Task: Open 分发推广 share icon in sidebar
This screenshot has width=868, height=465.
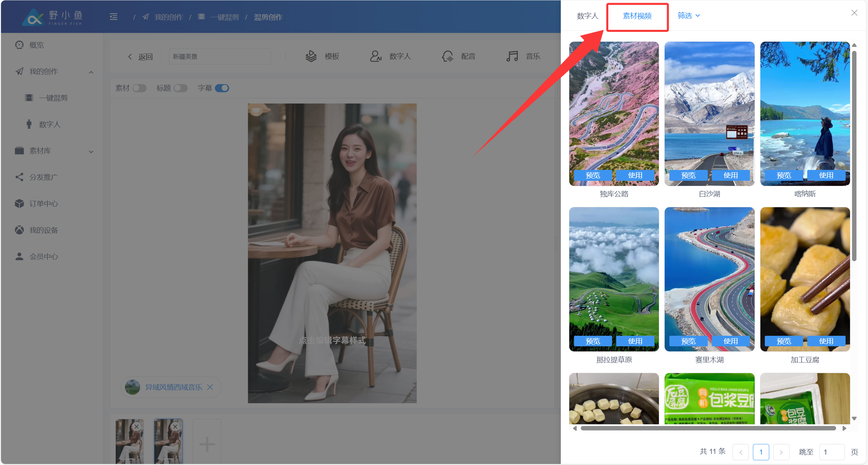Action: [19, 177]
